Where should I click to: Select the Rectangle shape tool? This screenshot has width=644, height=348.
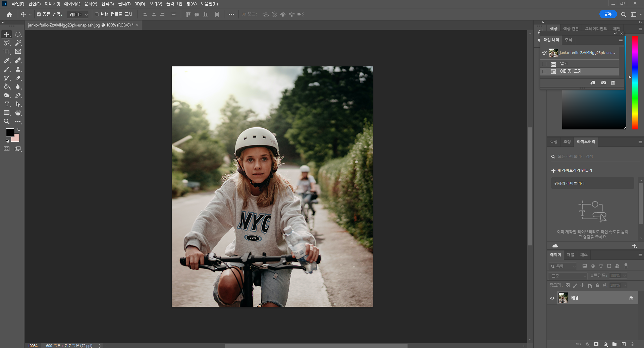[x=7, y=113]
